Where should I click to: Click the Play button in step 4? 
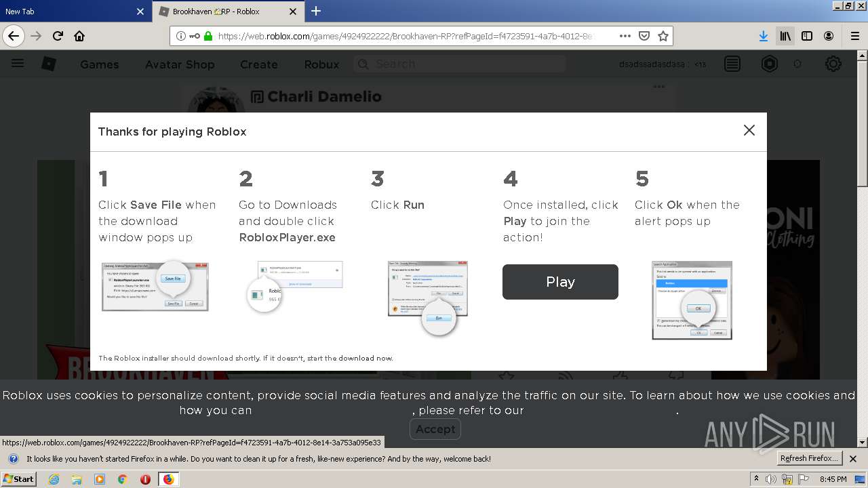point(560,282)
